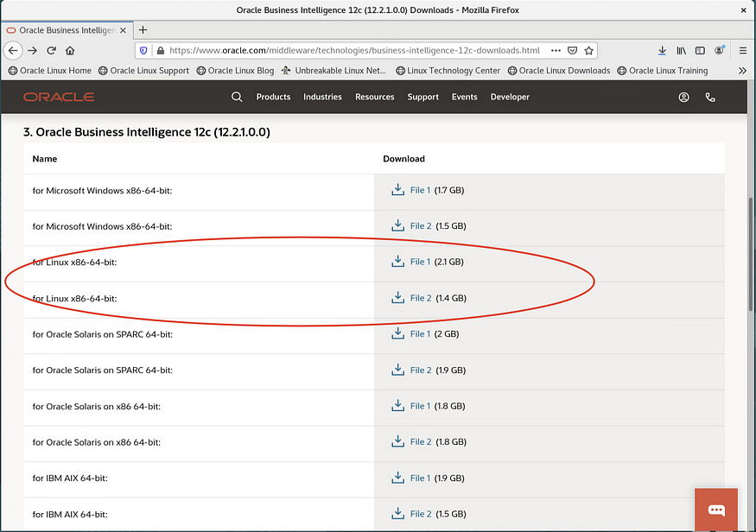Click download icon for Solaris SPARC File 1

click(397, 333)
